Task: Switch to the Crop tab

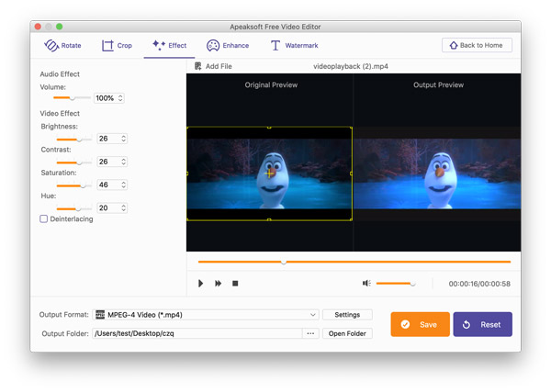Action: (117, 45)
